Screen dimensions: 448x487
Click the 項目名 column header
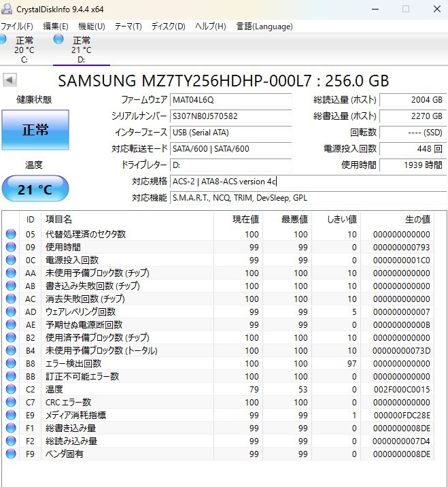click(x=127, y=219)
